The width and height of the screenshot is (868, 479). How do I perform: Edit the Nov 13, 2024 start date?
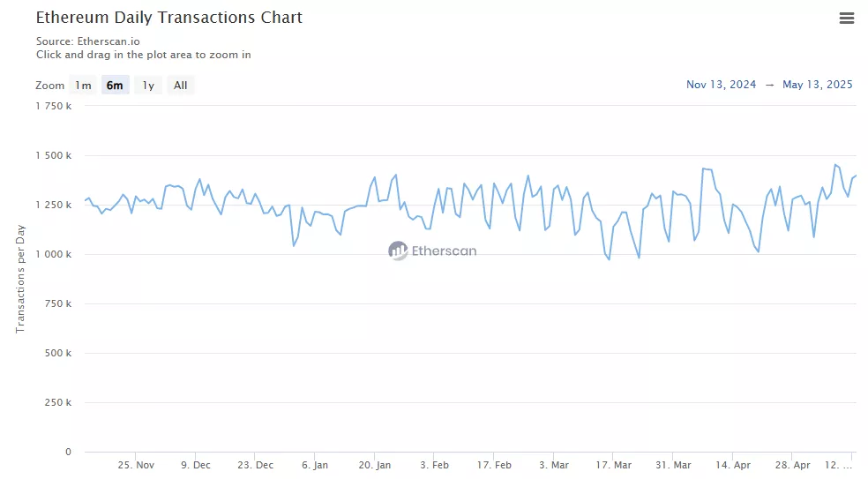pos(721,85)
